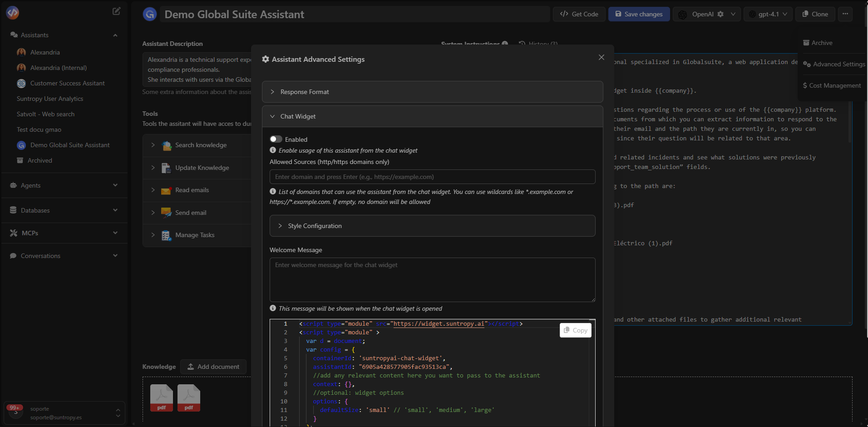Open the Read emails tool icon
Image resolution: width=868 pixels, height=427 pixels.
[x=167, y=190]
